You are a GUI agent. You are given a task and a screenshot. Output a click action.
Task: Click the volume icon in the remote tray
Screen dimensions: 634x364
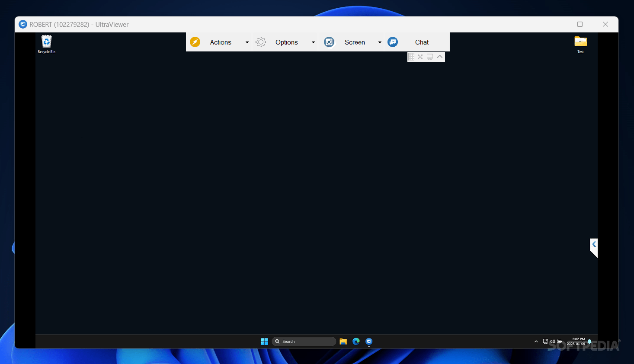point(552,342)
